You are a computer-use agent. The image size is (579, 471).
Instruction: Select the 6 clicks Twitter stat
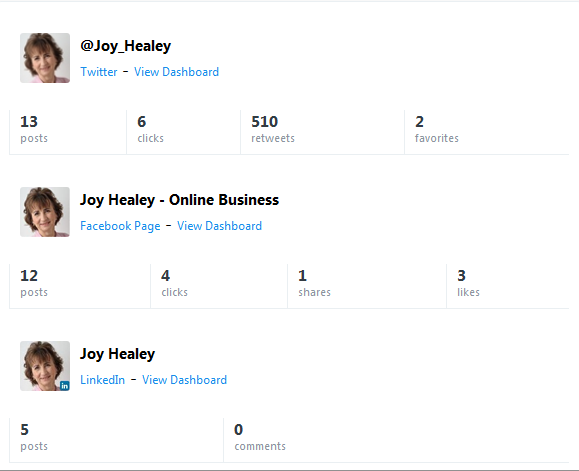[184, 132]
